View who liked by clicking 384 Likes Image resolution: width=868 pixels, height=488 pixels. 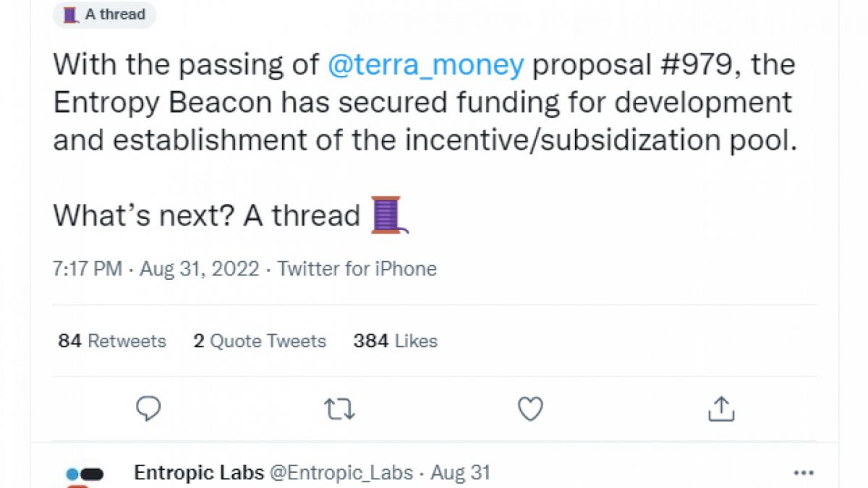[394, 341]
